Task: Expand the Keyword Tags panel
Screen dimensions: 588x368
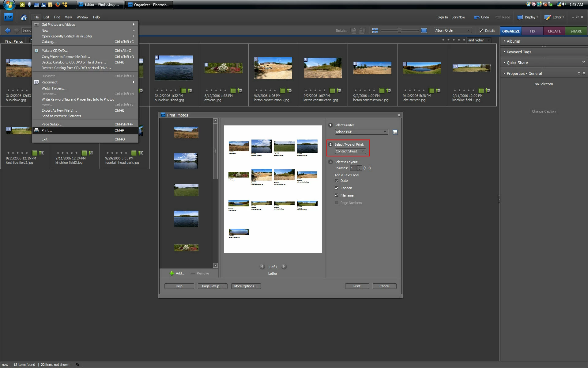Action: coord(519,52)
